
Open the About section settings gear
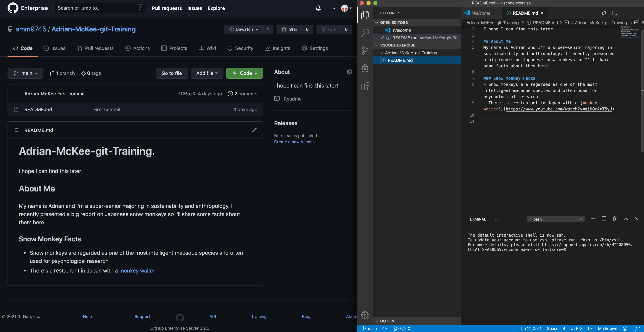tap(349, 72)
